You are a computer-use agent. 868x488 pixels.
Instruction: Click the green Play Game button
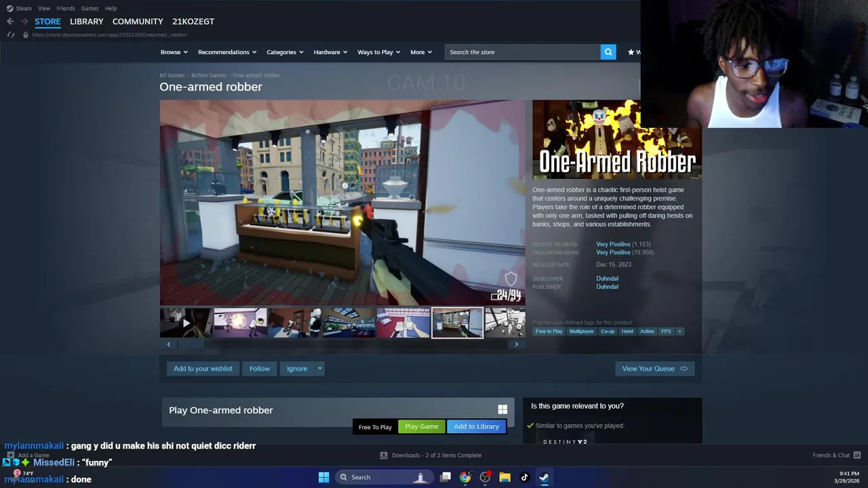[422, 426]
